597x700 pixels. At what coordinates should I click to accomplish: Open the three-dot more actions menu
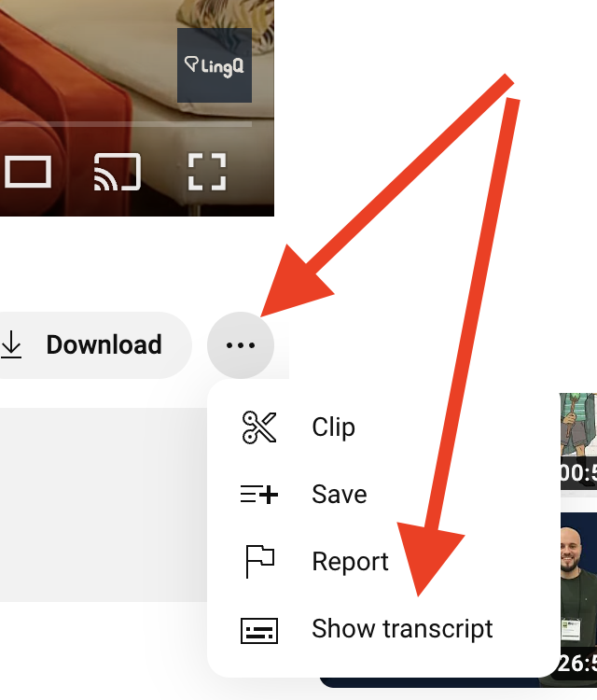(241, 345)
